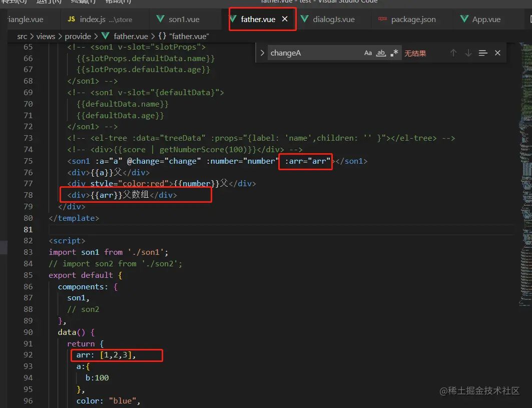Screen dimensions: 532x408
Task: Click the JS icon on index.js tab
Action: pos(71,19)
